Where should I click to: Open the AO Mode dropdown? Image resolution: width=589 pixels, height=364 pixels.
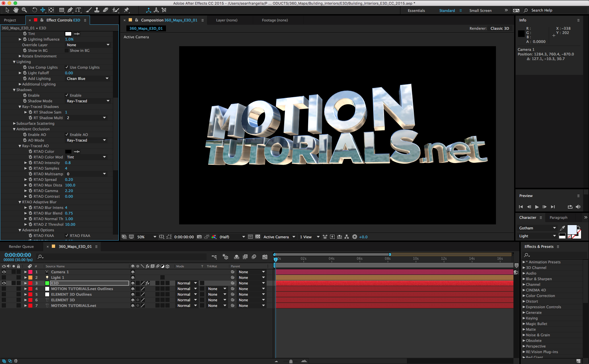86,140
